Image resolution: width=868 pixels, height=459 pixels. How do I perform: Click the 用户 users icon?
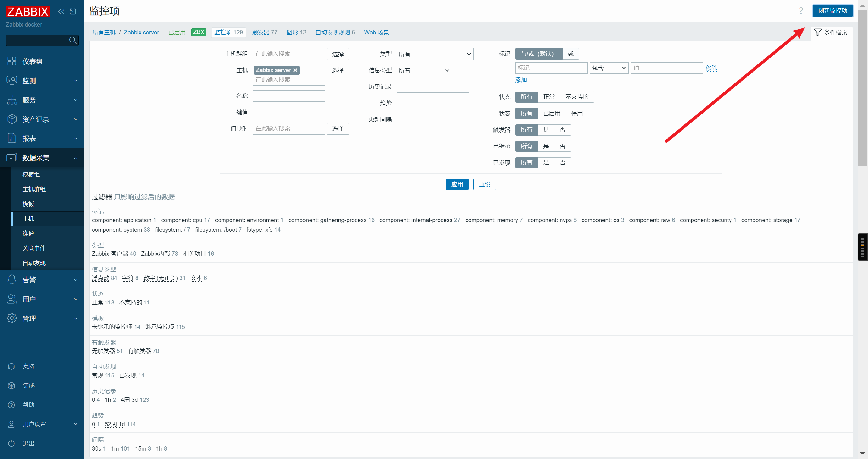[12, 299]
